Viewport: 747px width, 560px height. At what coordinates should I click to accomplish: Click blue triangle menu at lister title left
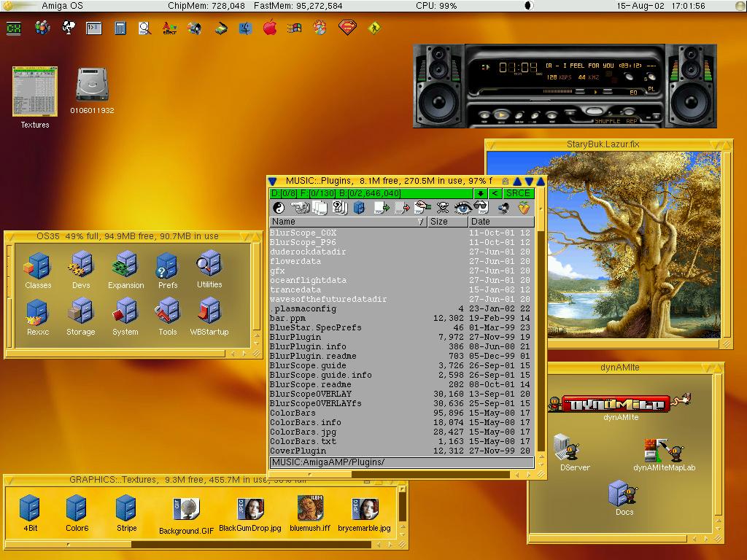pos(273,181)
